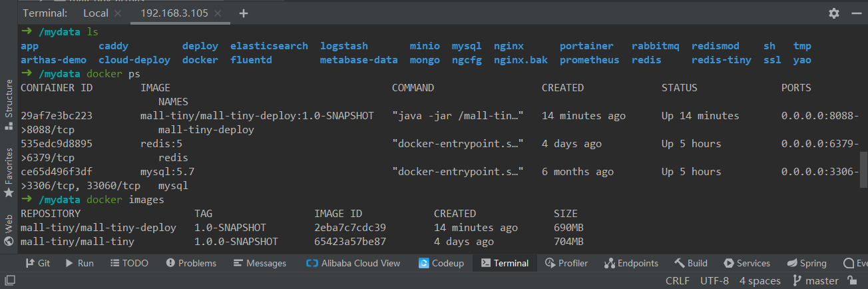
Task: Open the Favorites side panel
Action: 9,172
